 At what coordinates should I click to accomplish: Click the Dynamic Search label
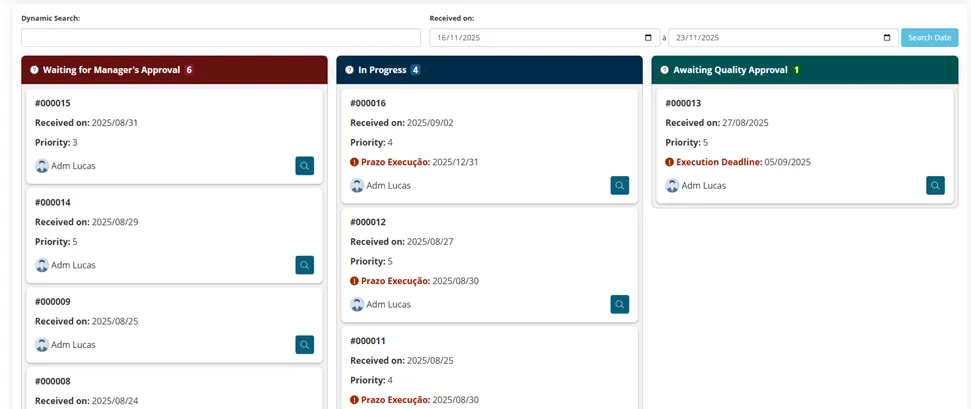51,18
